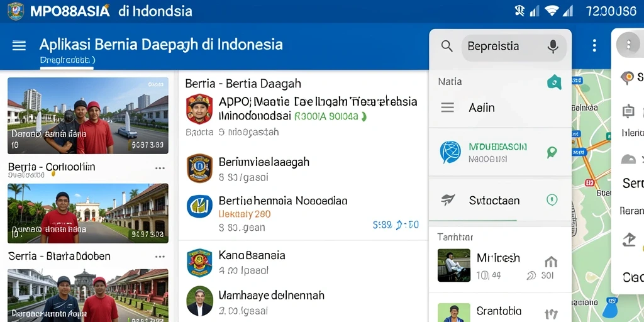This screenshot has height=322, width=644.
Task: Click the orange Uekaaly 280 label
Action: pos(245,214)
